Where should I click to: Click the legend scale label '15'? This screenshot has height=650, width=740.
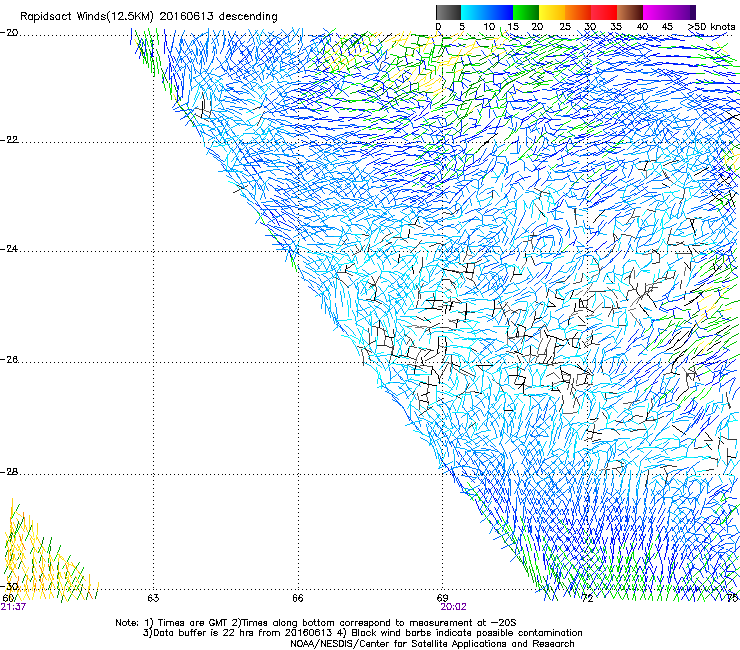[x=513, y=26]
